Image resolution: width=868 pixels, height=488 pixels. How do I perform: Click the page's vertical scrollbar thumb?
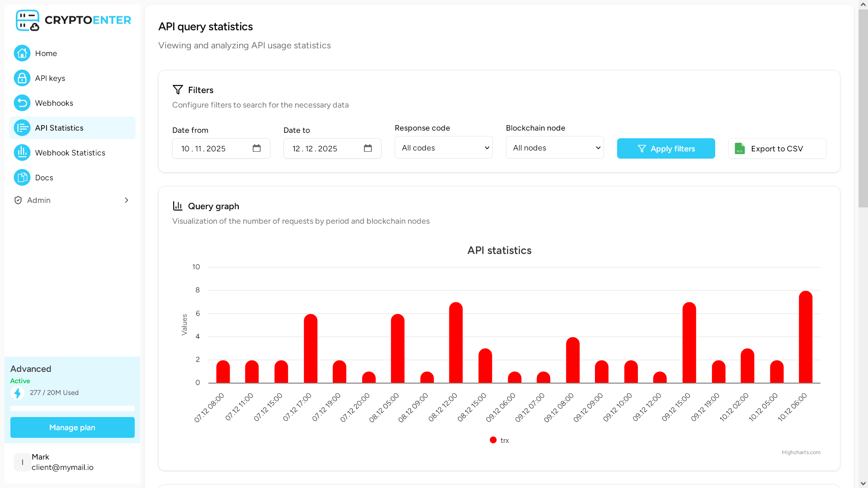click(x=863, y=108)
